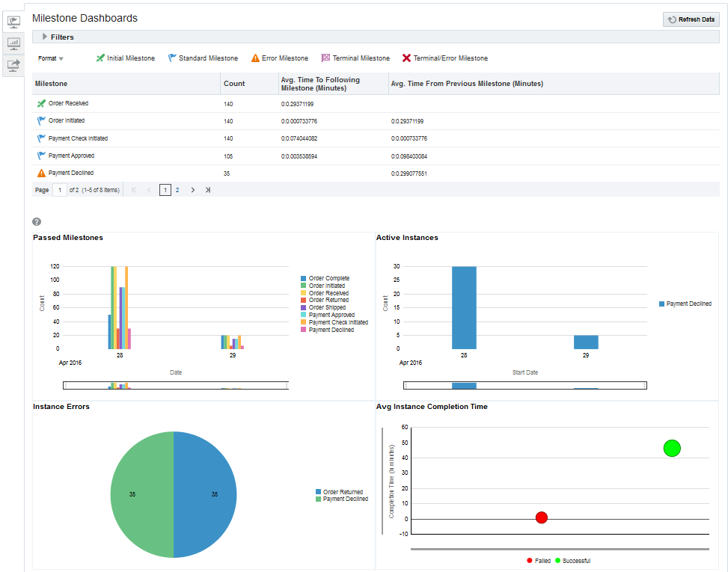Viewport: 728px width, 572px height.
Task: Expand the Filters section
Action: coord(45,37)
